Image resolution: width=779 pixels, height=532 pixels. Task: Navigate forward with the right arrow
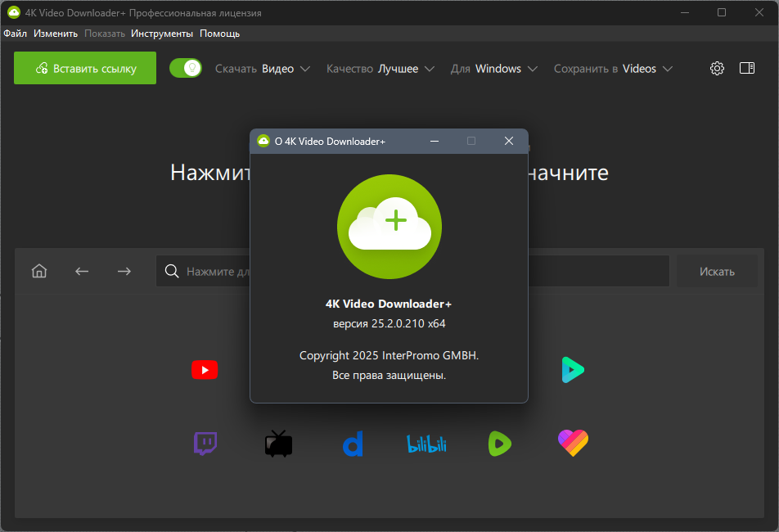tap(124, 271)
